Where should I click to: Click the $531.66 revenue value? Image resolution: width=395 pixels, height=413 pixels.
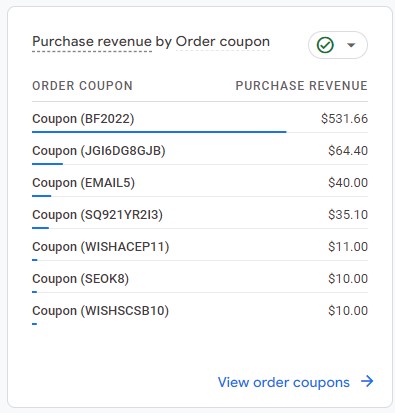pos(344,119)
